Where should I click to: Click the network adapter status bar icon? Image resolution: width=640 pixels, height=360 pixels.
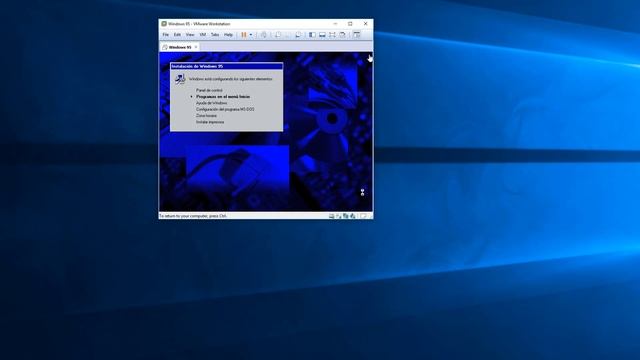click(x=346, y=216)
